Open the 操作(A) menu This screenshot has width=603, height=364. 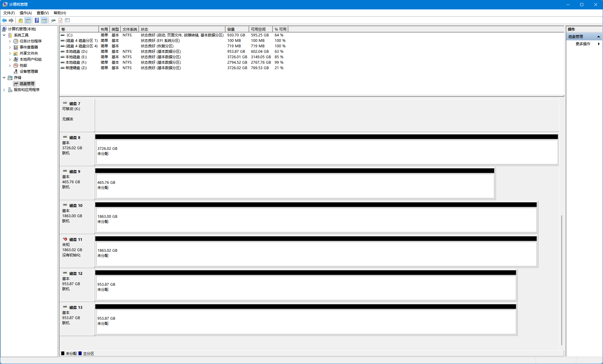pos(26,13)
